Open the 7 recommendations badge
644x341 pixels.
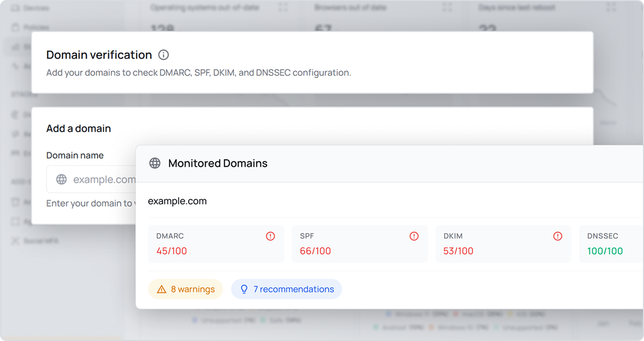point(286,289)
